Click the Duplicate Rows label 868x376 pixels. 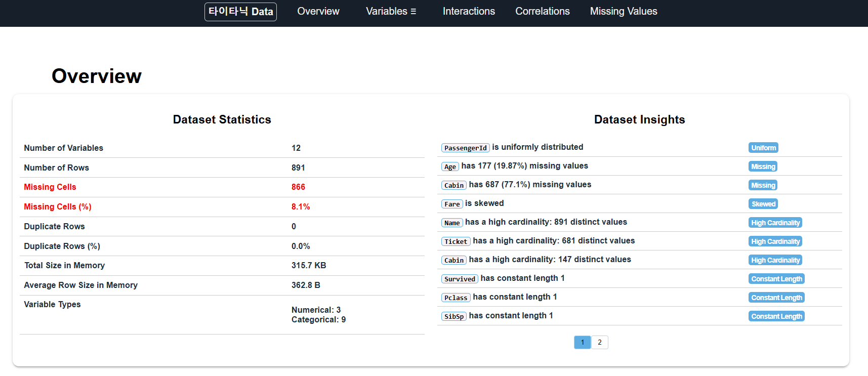(x=54, y=227)
